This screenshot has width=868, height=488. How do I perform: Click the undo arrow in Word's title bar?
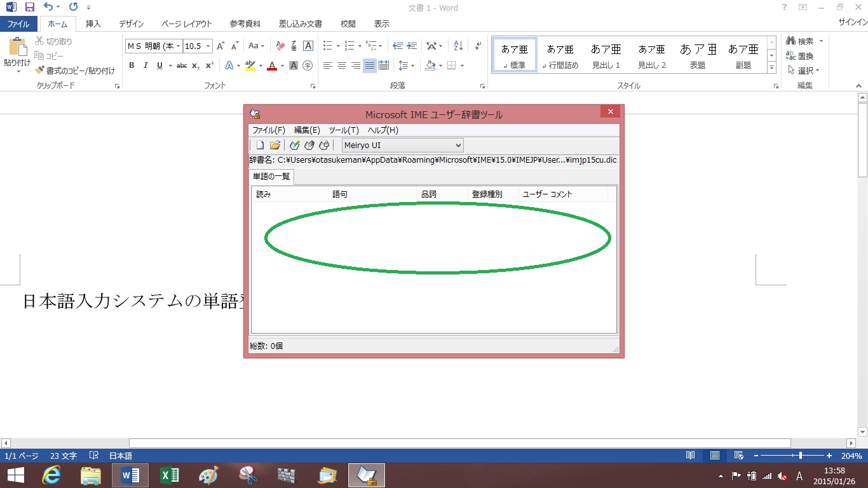(48, 8)
